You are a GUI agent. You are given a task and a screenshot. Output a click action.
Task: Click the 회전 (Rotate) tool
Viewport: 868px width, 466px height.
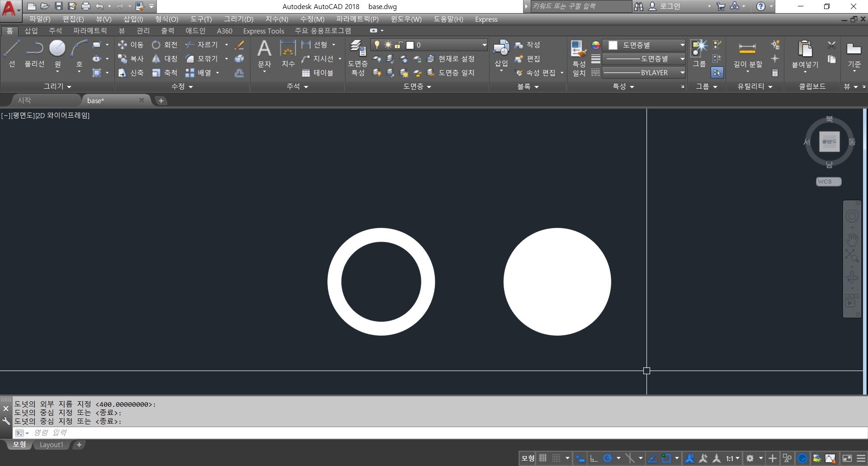point(165,45)
